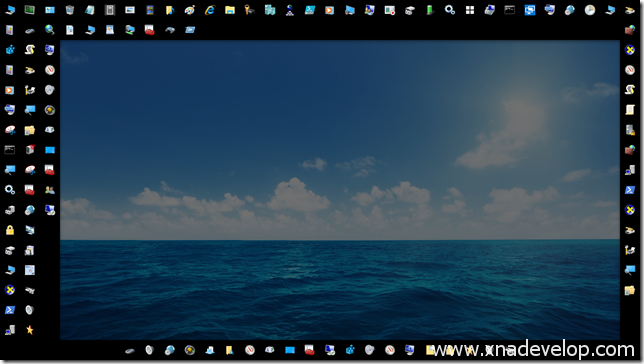Open the yellow File Explorer folder icon
This screenshot has height=364, width=644.
tap(230, 10)
